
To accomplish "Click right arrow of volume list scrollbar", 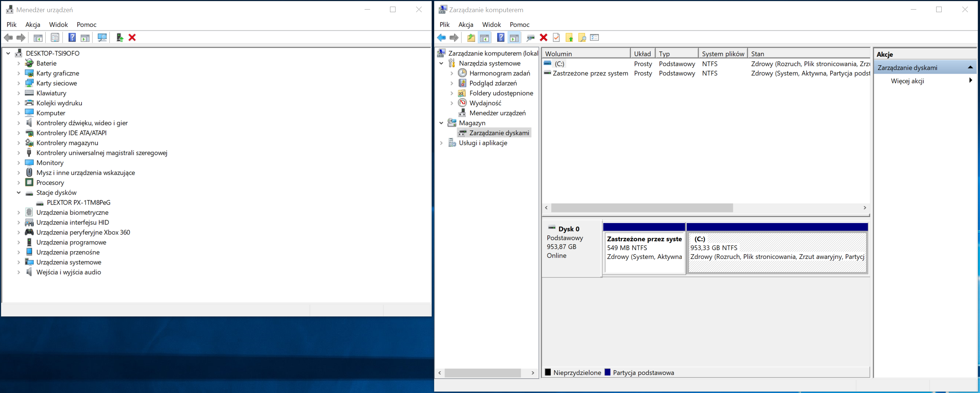I will coord(865,208).
